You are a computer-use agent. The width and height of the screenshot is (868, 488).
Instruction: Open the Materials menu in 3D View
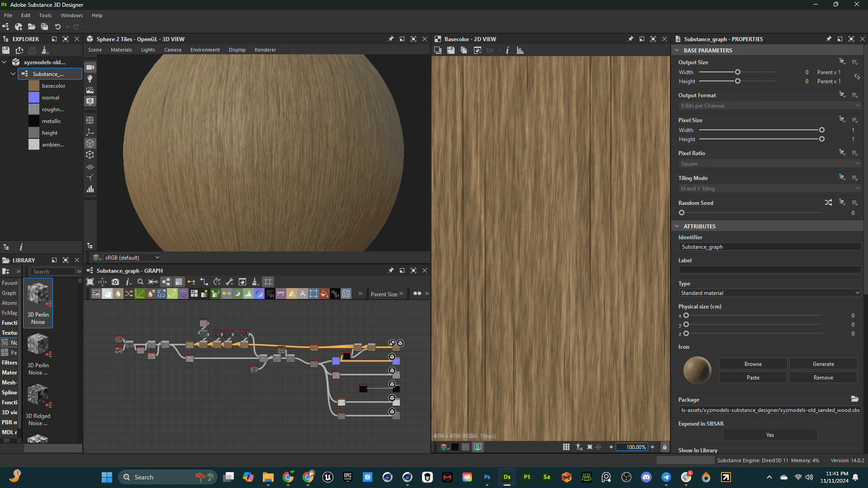[121, 50]
